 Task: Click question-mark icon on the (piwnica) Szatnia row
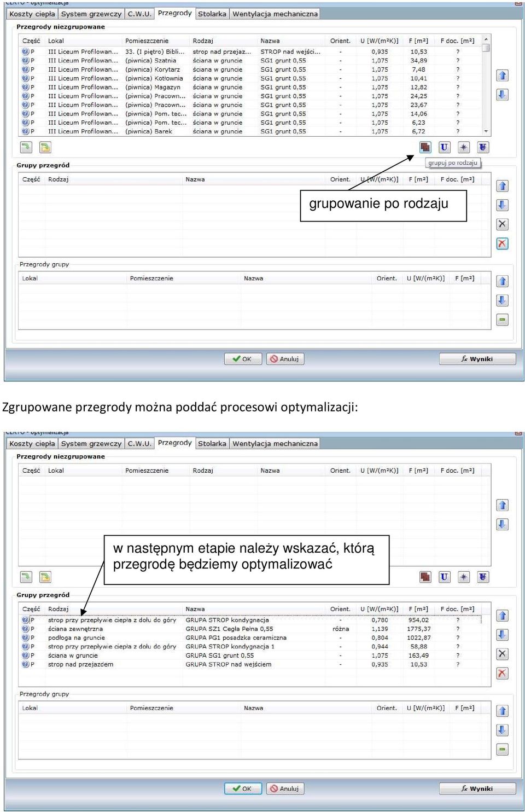(25, 61)
